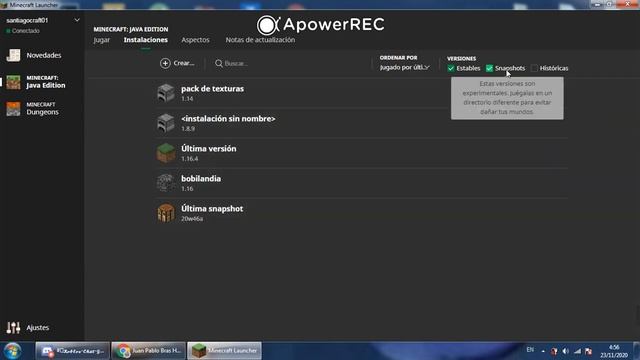
Task: Click the Crear... new installation button
Action: pyautogui.click(x=178, y=63)
